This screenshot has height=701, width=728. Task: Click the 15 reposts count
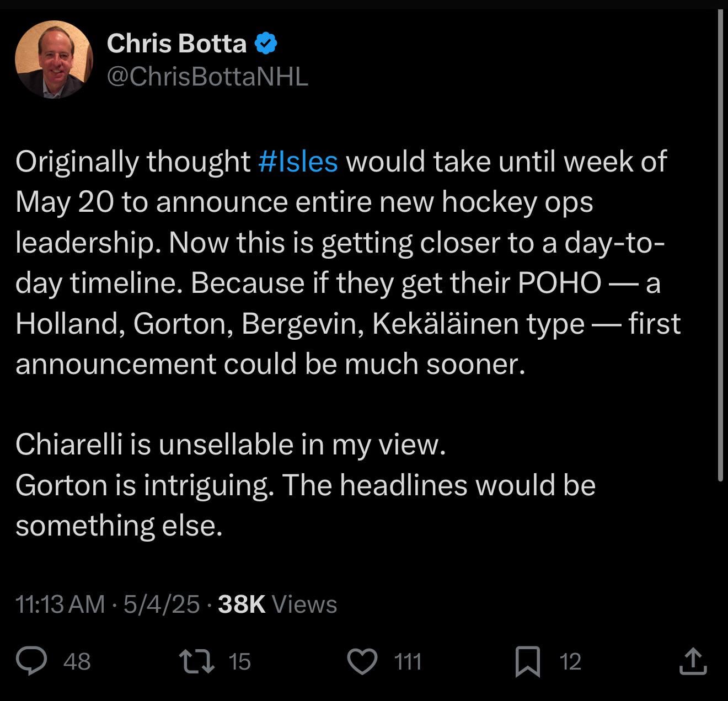(x=239, y=661)
